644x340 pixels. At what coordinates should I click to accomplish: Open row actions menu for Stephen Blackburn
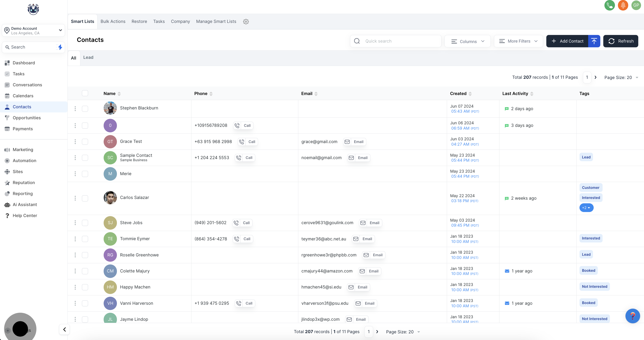[75, 109]
